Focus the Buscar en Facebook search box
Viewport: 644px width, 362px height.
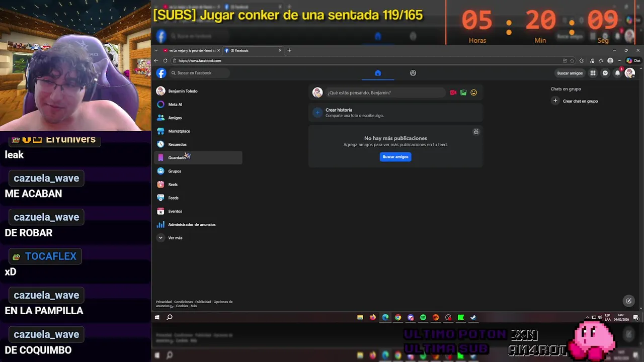199,73
